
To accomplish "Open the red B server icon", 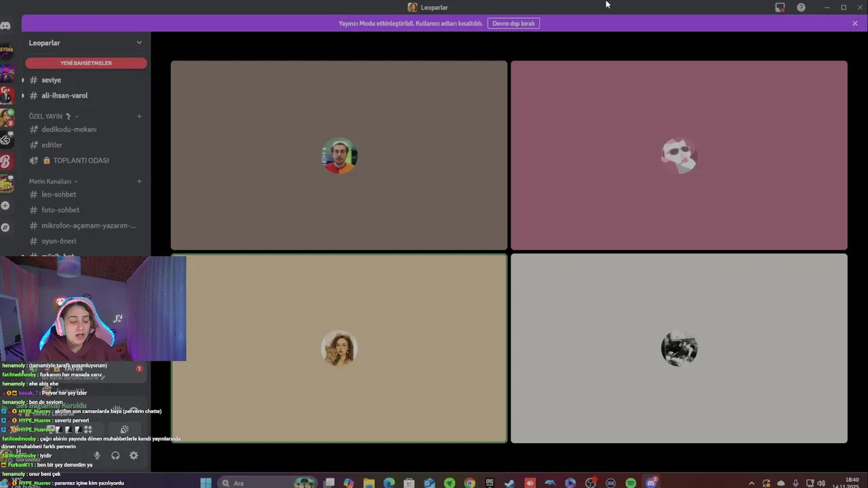I will pyautogui.click(x=6, y=162).
